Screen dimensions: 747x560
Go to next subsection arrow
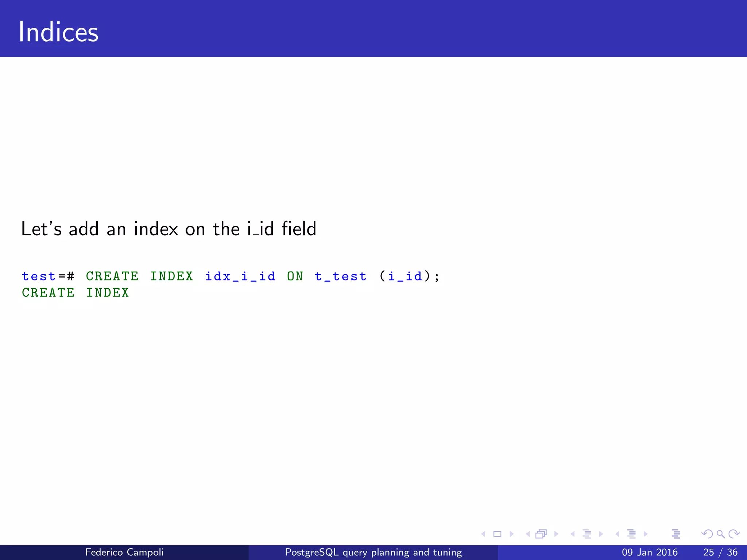[x=601, y=534]
